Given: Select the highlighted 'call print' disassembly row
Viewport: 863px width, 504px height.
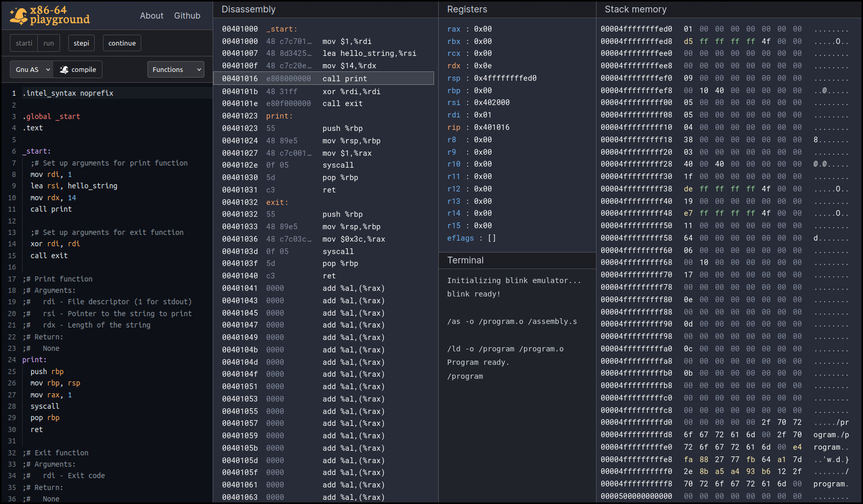Looking at the screenshot, I should tap(324, 78).
